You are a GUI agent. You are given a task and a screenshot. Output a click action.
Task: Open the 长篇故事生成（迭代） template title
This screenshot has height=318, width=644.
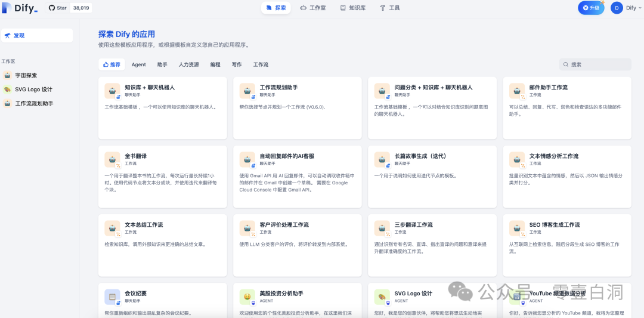pos(420,156)
